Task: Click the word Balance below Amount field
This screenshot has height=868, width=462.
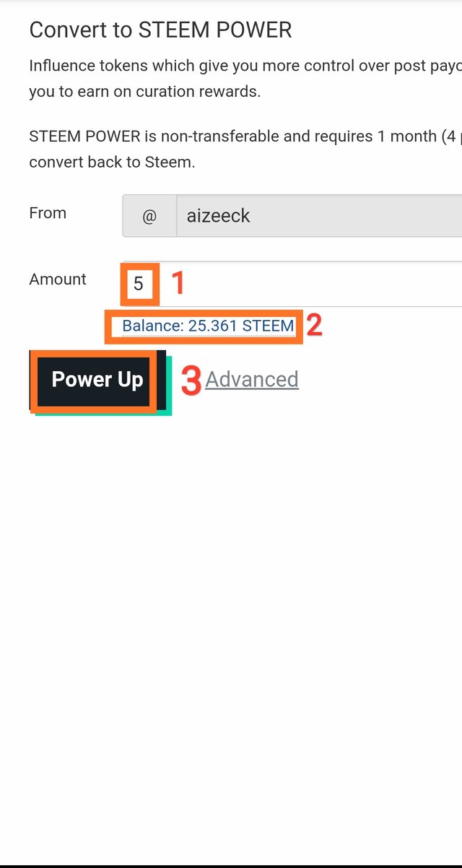Action: 152,326
